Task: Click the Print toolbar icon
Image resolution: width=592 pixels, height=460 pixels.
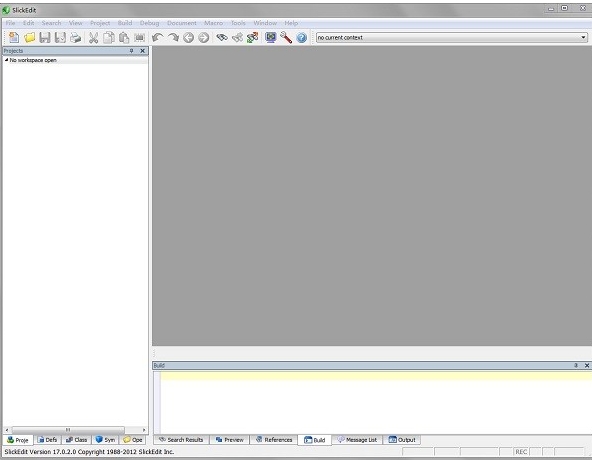Action: [x=76, y=37]
